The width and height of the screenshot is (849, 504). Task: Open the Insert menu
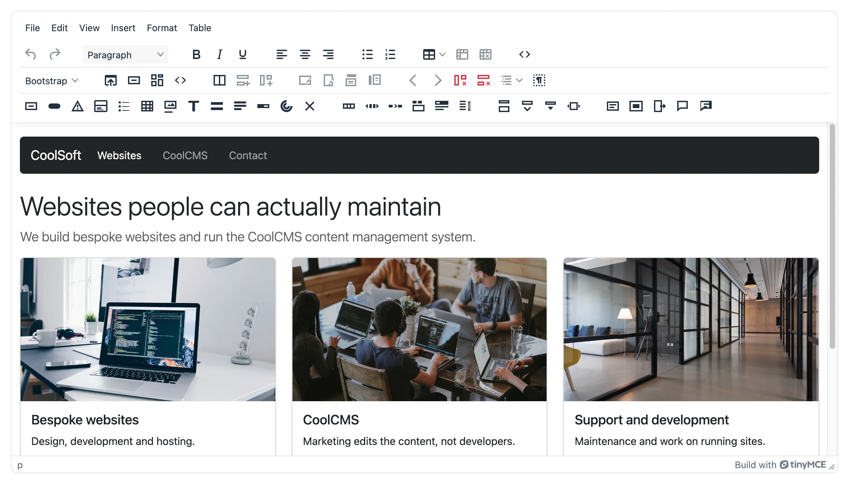coord(123,28)
